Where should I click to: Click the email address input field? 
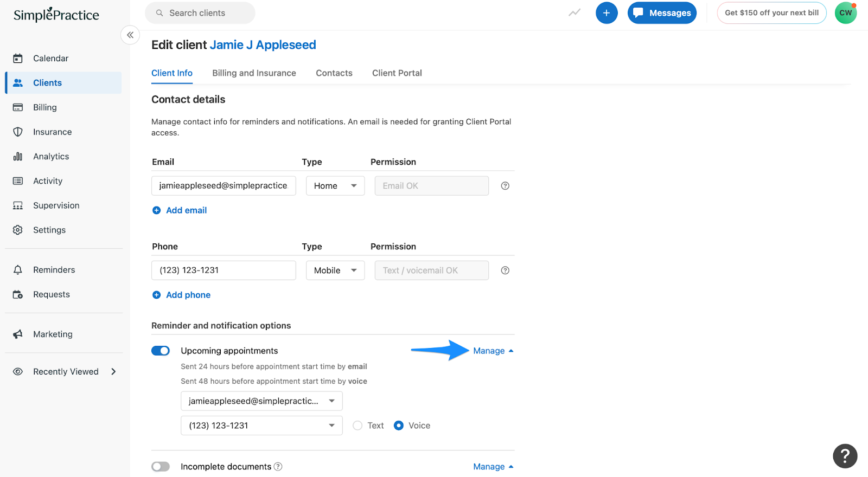coord(224,186)
